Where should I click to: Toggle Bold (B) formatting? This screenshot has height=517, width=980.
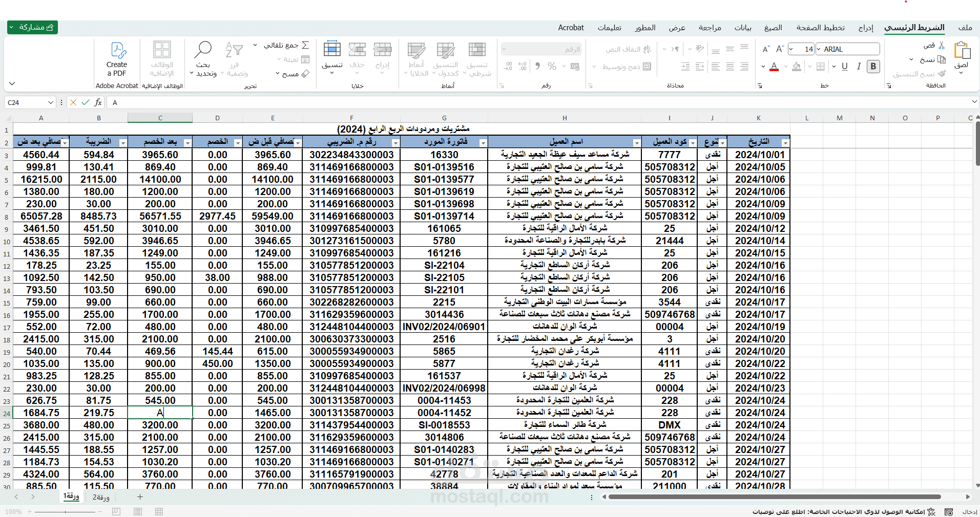[x=873, y=66]
